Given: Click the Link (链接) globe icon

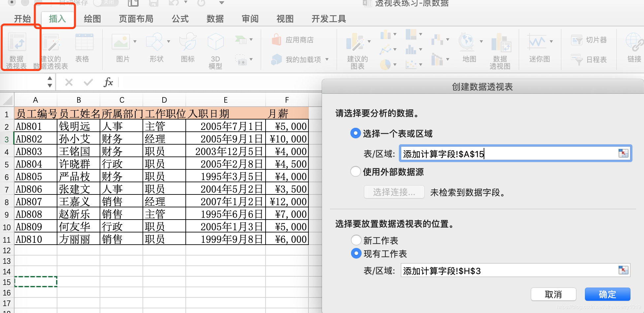Looking at the screenshot, I should pyautogui.click(x=634, y=43).
